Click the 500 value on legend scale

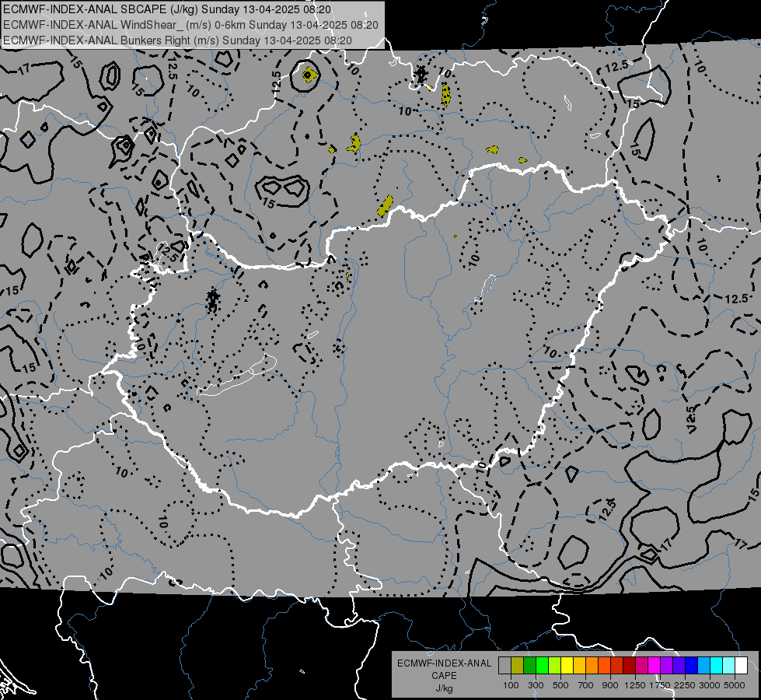(x=560, y=685)
